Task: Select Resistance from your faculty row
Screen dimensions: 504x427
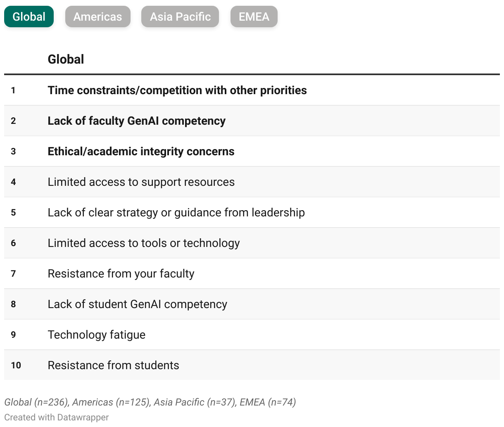Action: coord(252,273)
